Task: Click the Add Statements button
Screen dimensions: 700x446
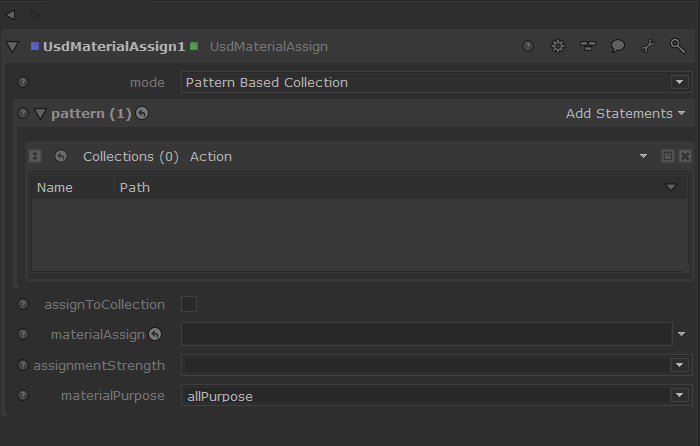Action: [625, 113]
